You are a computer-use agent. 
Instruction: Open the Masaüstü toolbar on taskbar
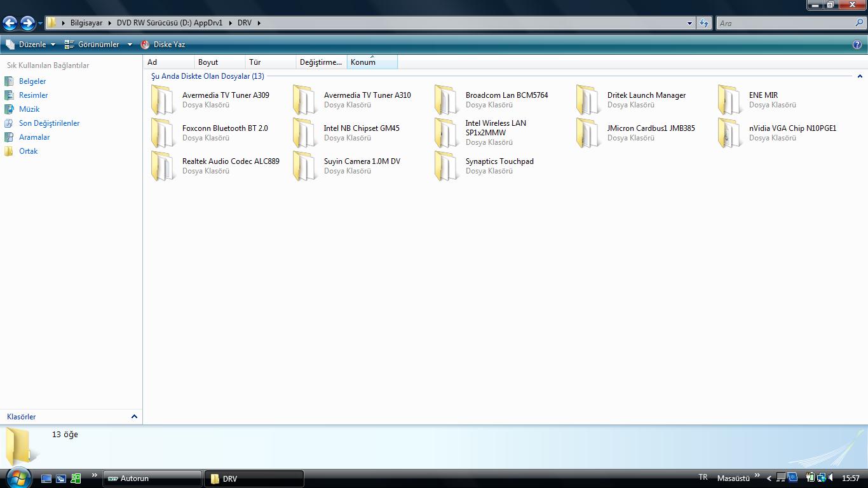[733, 478]
